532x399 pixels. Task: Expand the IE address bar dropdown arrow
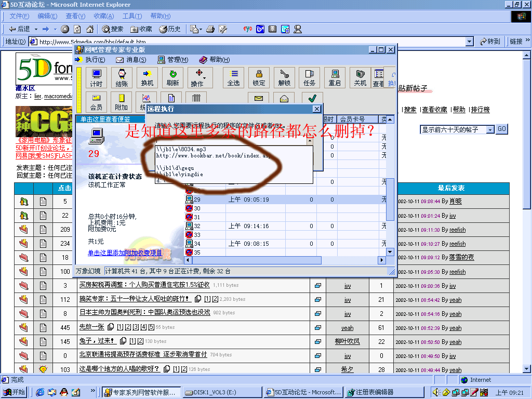pyautogui.click(x=469, y=42)
